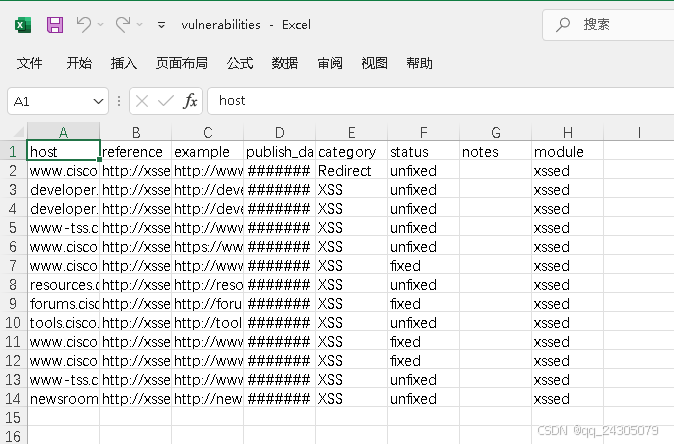
Task: Open Insert Function with fx icon
Action: (x=190, y=101)
